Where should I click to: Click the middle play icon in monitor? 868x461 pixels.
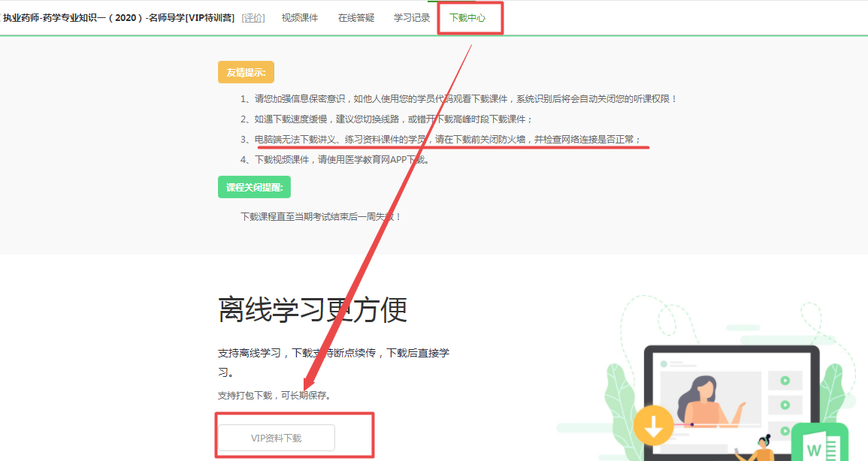coord(785,405)
